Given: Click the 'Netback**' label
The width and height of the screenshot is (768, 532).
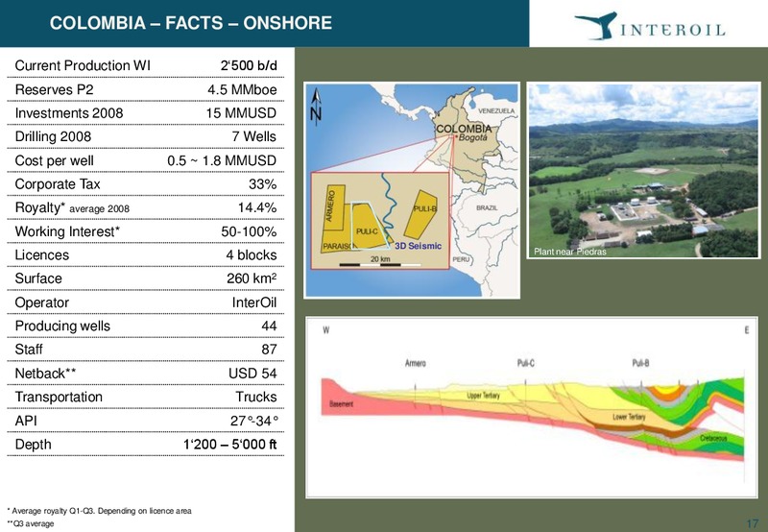Looking at the screenshot, I should [x=45, y=374].
